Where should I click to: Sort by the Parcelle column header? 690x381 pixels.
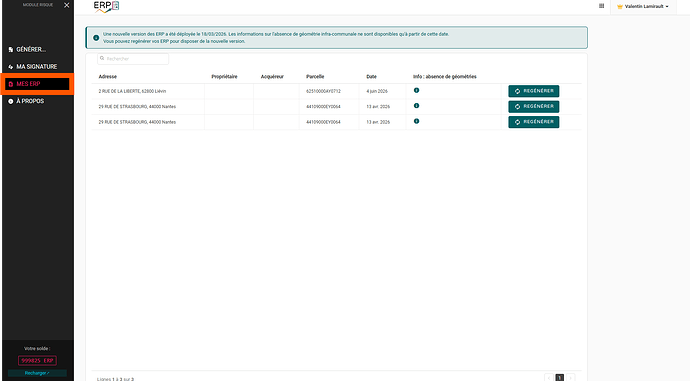[315, 77]
